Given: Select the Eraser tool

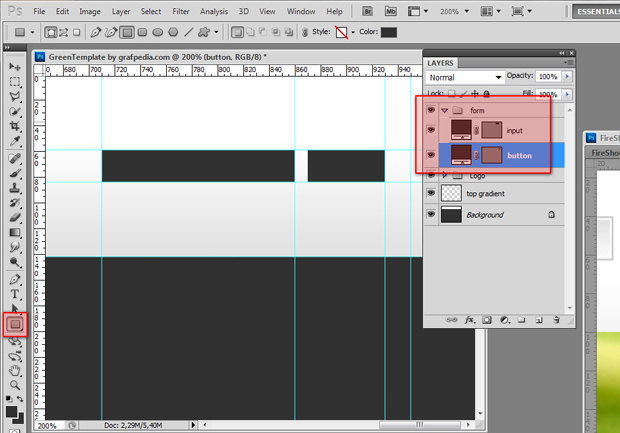Looking at the screenshot, I should (15, 217).
